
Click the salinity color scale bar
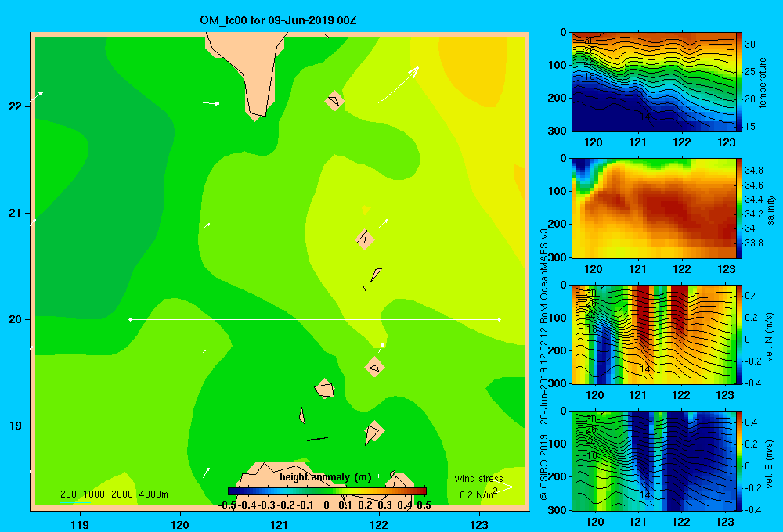click(739, 208)
